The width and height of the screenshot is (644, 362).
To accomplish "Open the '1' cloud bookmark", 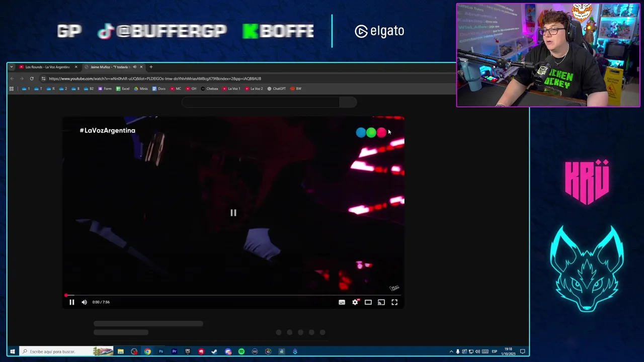I will [26, 88].
